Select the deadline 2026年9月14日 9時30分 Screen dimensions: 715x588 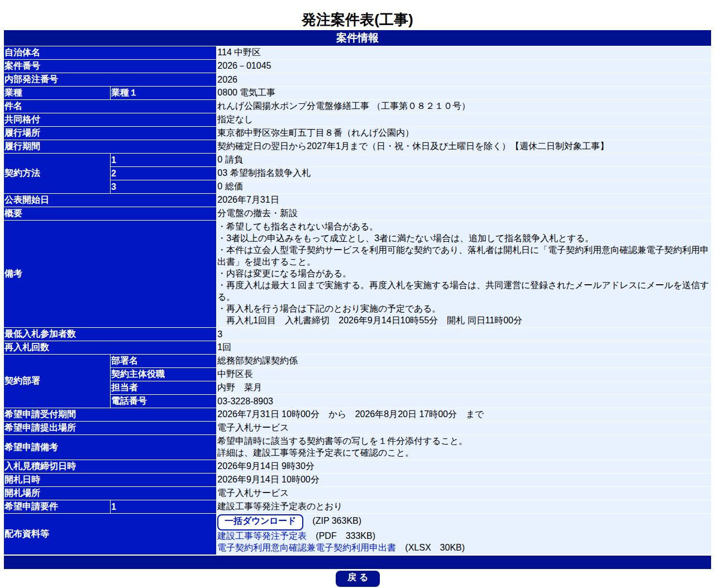tap(266, 466)
